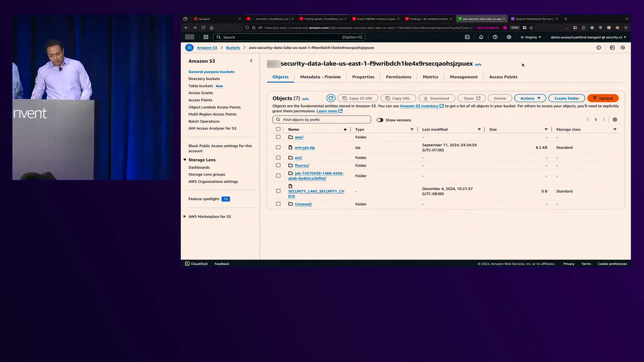644x362 pixels.
Task: Open the Amazon S3 inventory link
Action: point(422,106)
